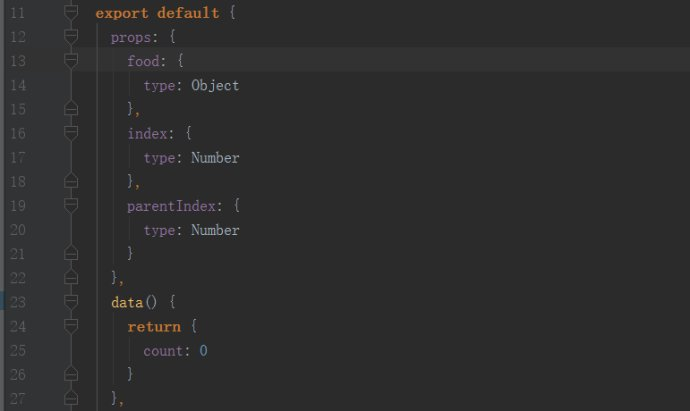The image size is (690, 411).
Task: Click line number 25 in the gutter
Action: pyautogui.click(x=19, y=351)
